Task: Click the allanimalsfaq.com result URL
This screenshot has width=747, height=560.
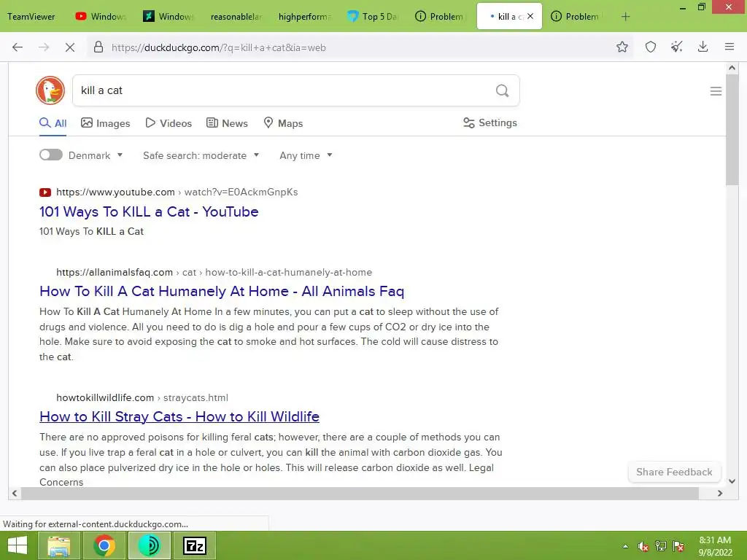Action: coord(214,273)
